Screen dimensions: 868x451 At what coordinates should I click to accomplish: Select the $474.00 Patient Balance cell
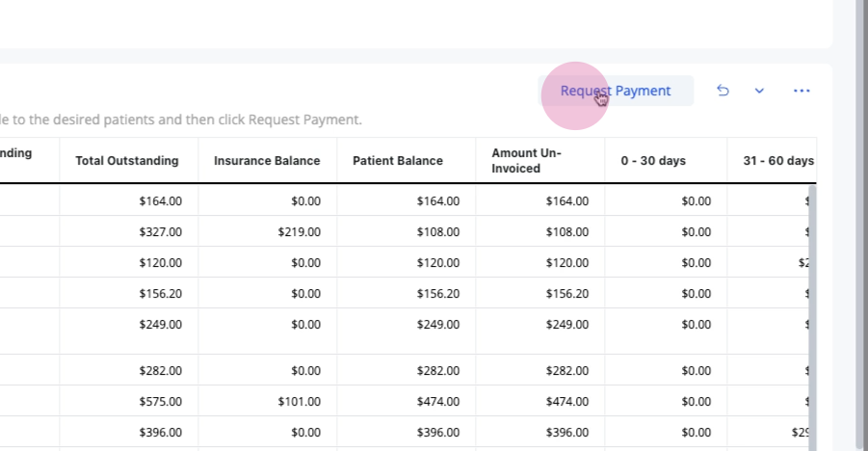407,401
